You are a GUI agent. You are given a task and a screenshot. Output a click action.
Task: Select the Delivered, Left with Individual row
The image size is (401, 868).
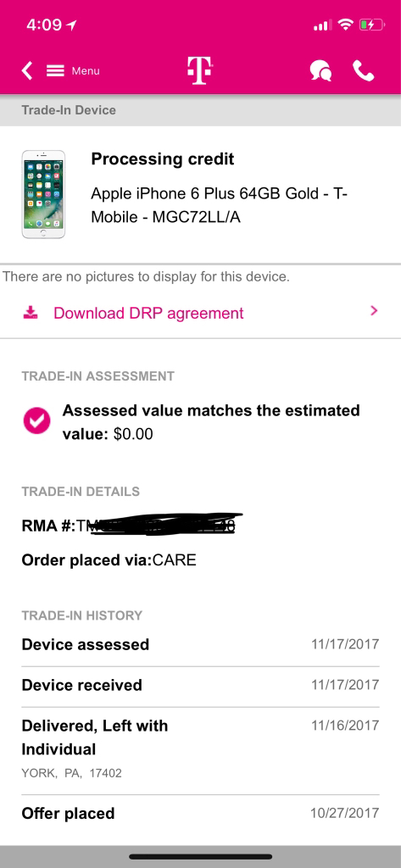point(200,751)
